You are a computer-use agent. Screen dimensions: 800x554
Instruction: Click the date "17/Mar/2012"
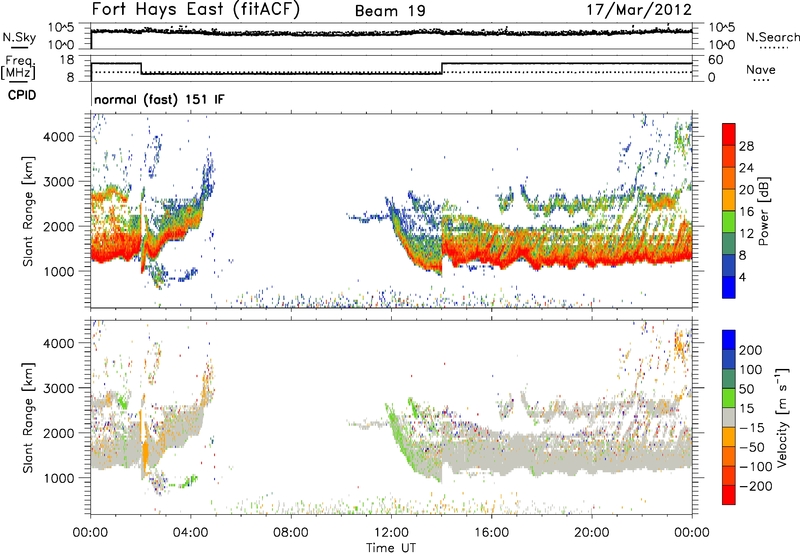[639, 10]
